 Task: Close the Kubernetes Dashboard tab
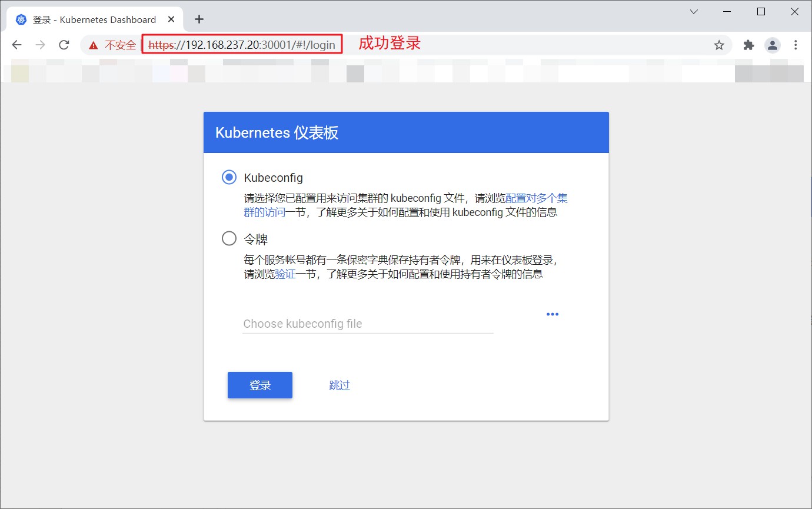click(x=171, y=19)
